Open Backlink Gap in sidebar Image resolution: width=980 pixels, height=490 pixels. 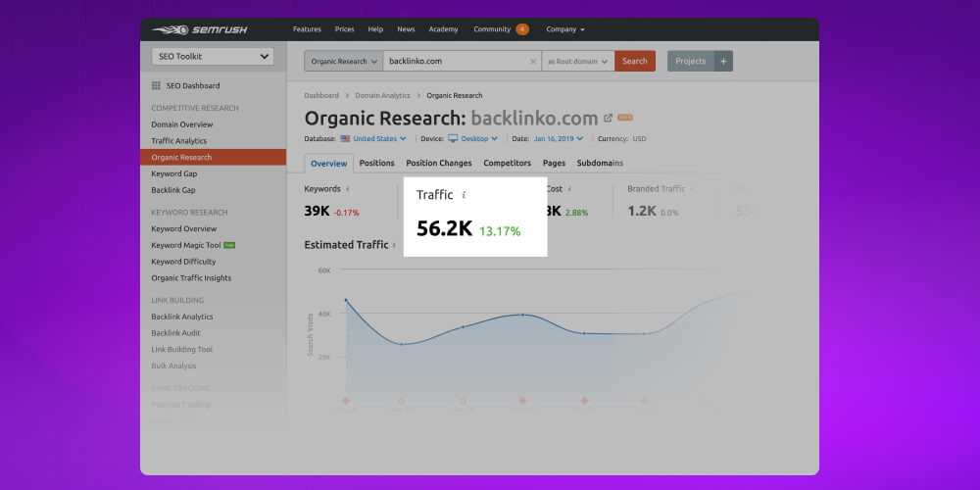click(x=173, y=190)
